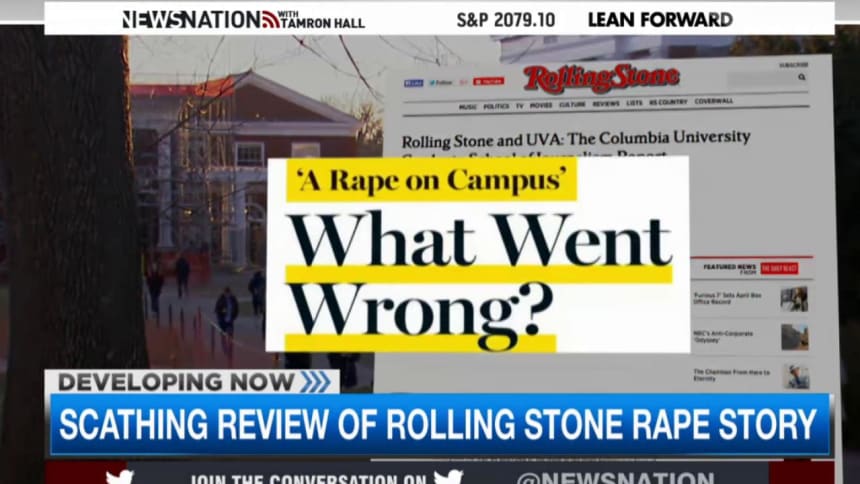
Task: Open the Culture nav item
Action: point(572,104)
